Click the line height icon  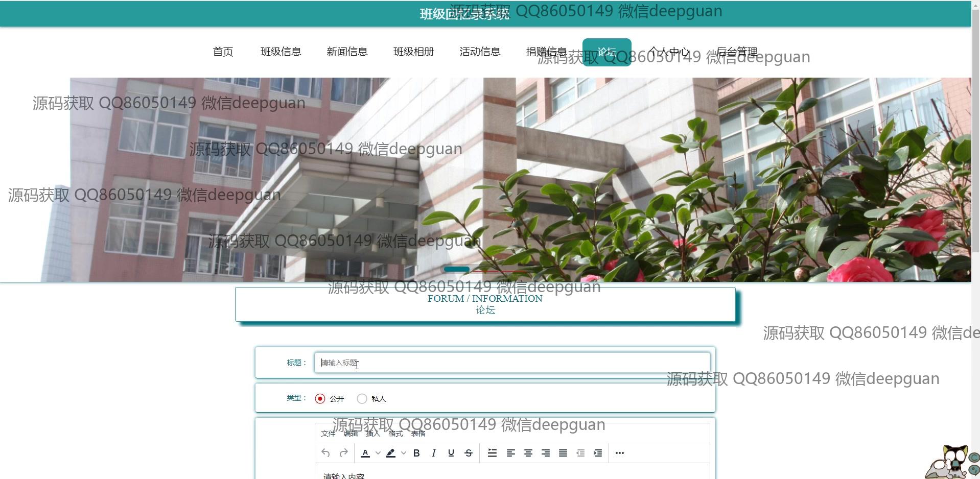(x=492, y=453)
